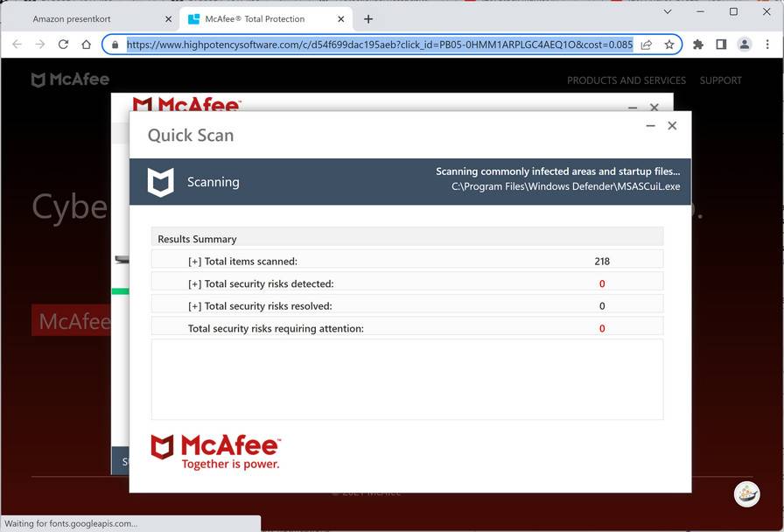The width and height of the screenshot is (784, 532).
Task: Go forward to next page
Action: point(40,45)
